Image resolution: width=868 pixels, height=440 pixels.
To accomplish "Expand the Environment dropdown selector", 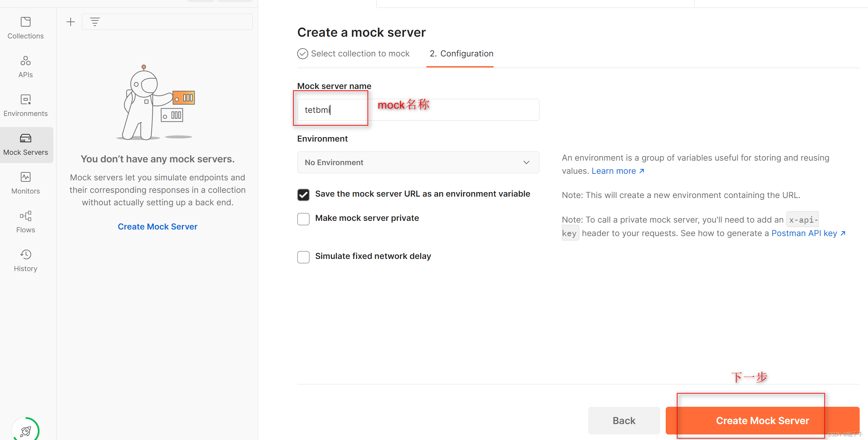I will 416,163.
